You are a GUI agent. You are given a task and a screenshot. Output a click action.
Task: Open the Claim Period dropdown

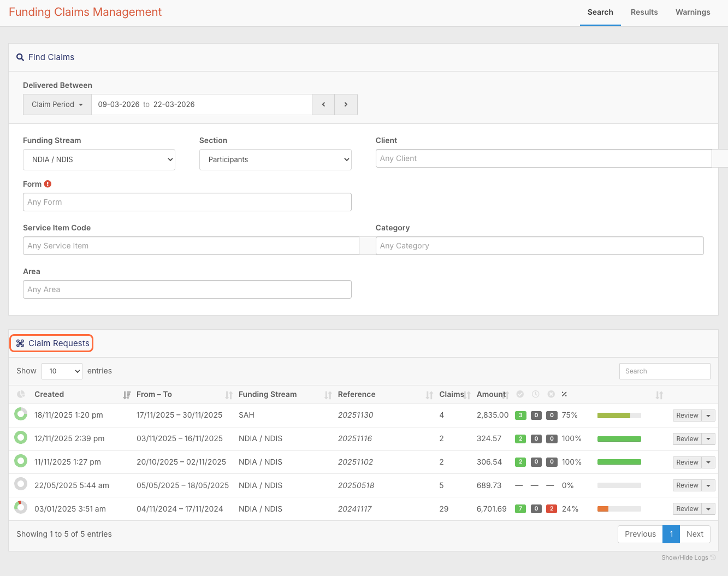(x=57, y=104)
